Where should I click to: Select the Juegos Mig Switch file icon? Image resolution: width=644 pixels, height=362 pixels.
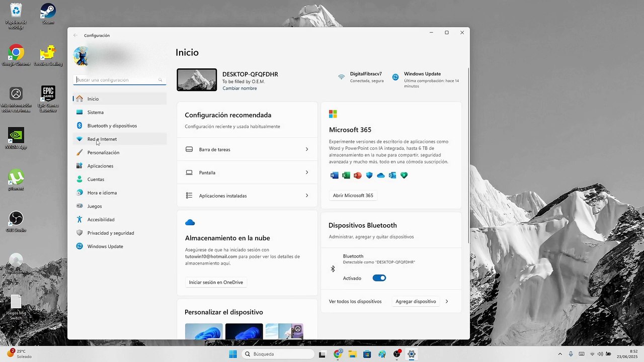(x=16, y=308)
